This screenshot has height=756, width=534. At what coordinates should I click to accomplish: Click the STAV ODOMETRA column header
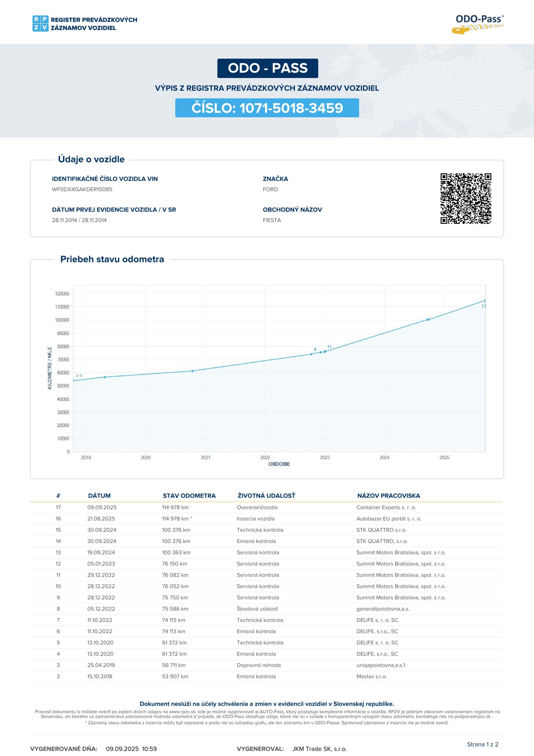[189, 496]
